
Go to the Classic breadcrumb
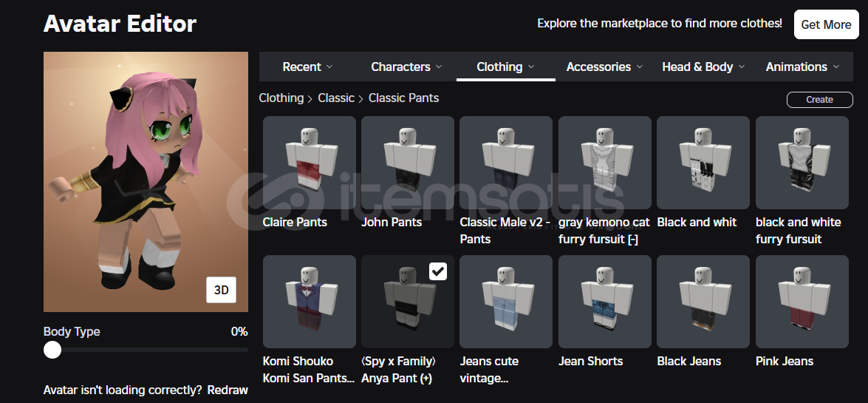[x=336, y=98]
